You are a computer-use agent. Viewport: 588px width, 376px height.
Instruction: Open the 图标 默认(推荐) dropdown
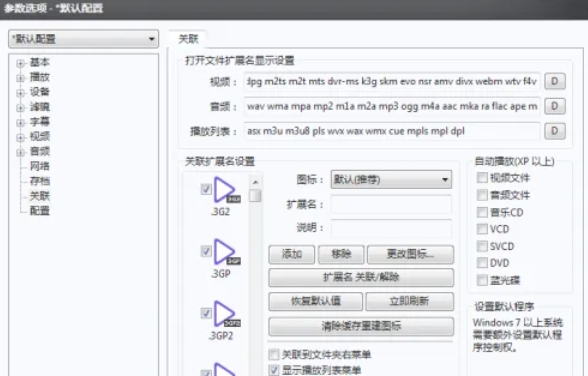click(x=391, y=180)
